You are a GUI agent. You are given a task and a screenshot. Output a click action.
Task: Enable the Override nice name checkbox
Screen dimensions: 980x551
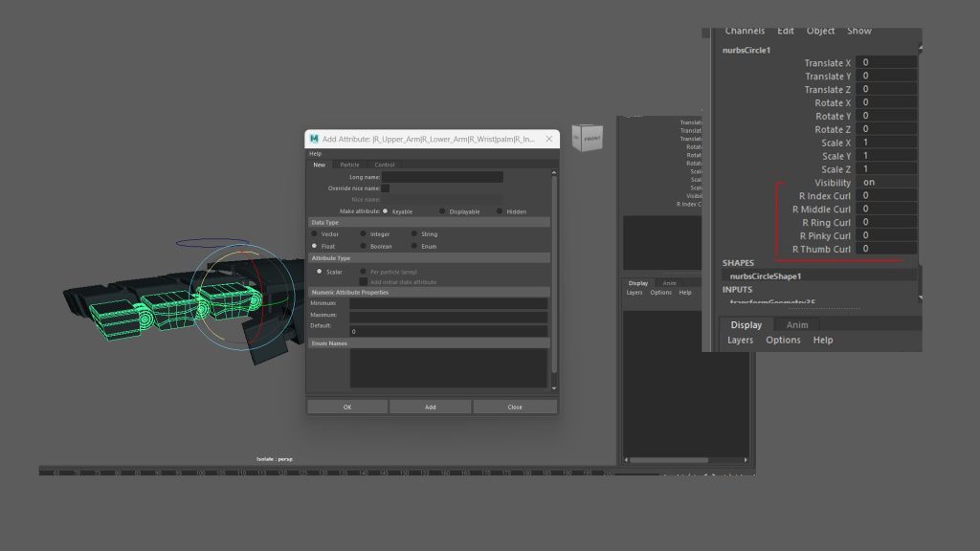[x=386, y=188]
